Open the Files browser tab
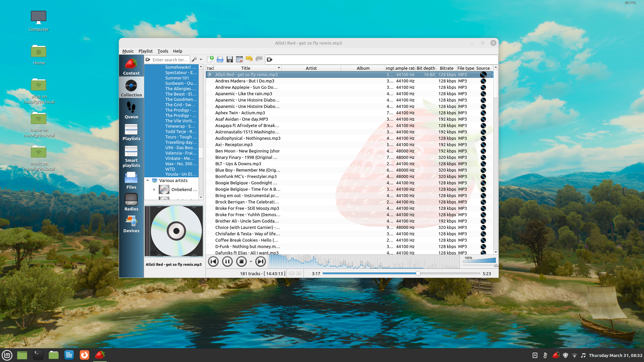The image size is (644, 362). click(131, 180)
